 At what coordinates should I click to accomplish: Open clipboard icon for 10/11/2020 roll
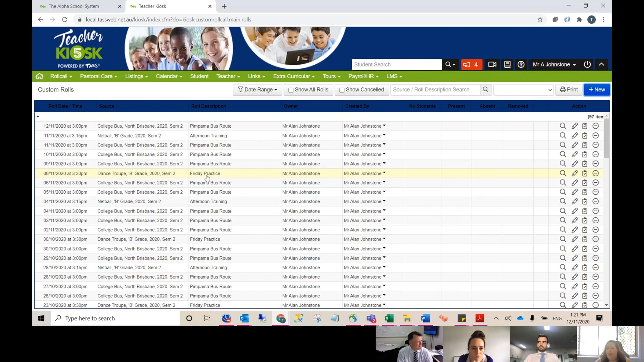tap(585, 154)
